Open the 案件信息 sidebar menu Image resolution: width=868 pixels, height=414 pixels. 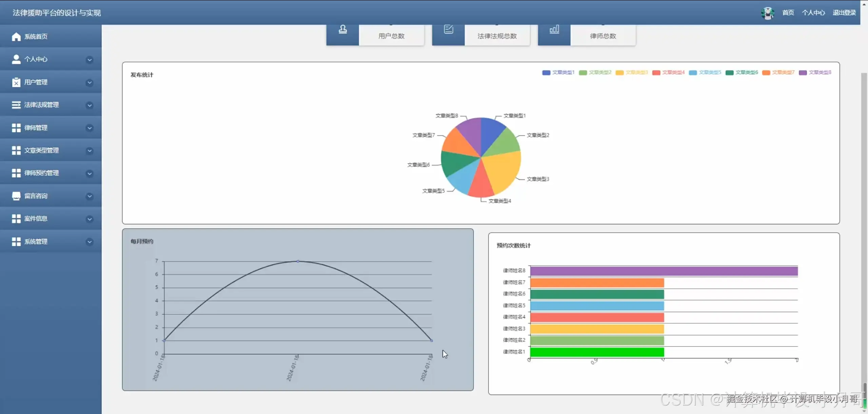pyautogui.click(x=36, y=219)
